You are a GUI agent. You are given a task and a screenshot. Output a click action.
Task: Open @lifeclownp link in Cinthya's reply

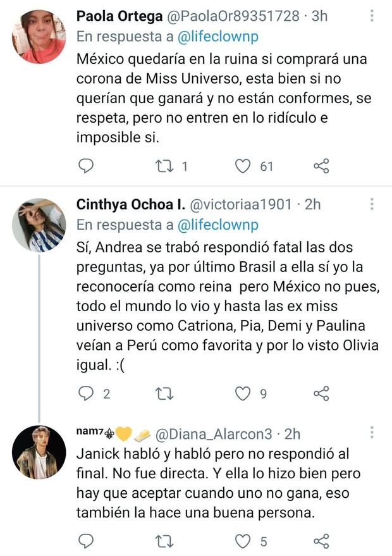[x=219, y=225]
